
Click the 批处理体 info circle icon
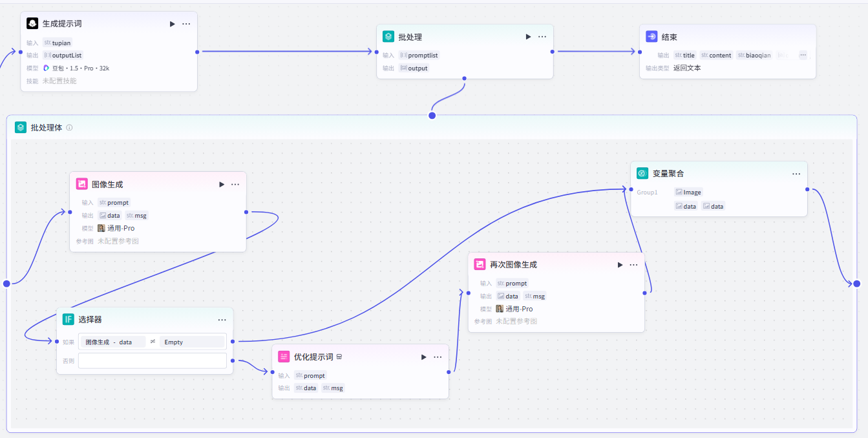[x=69, y=127]
